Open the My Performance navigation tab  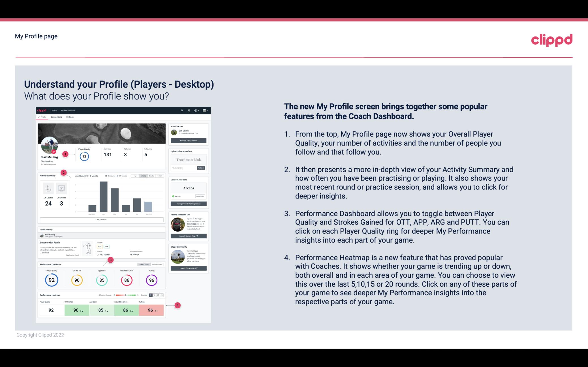[x=68, y=110]
